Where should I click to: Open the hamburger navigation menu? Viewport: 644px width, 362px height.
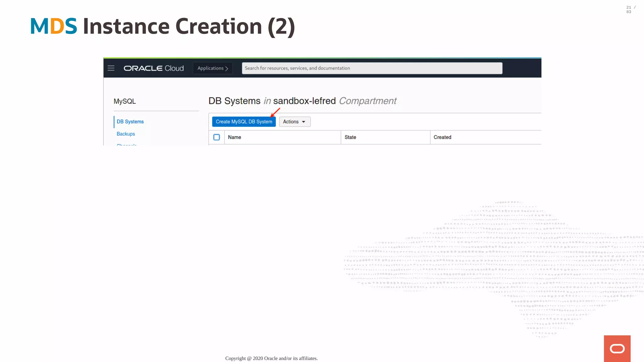click(x=111, y=68)
